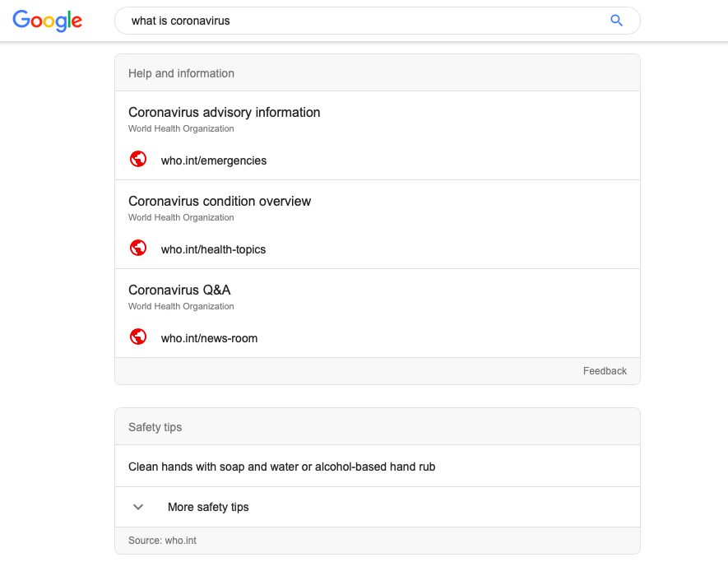Click the Feedback link

click(x=605, y=371)
